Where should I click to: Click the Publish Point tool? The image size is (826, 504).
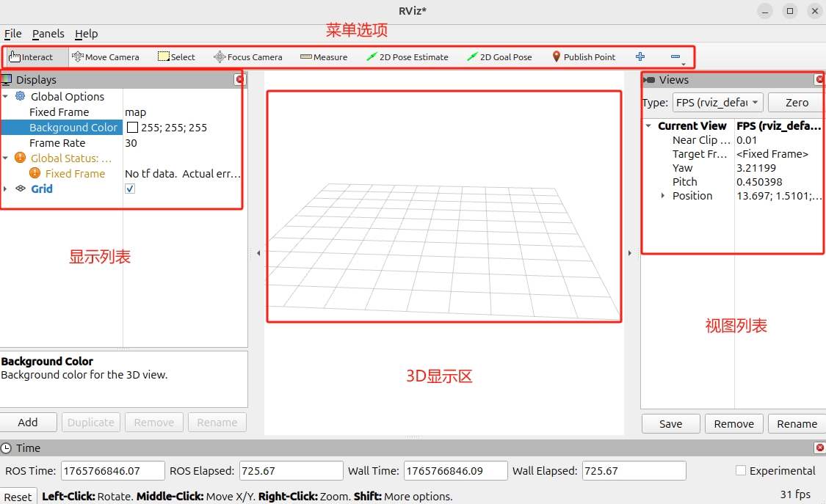(583, 57)
